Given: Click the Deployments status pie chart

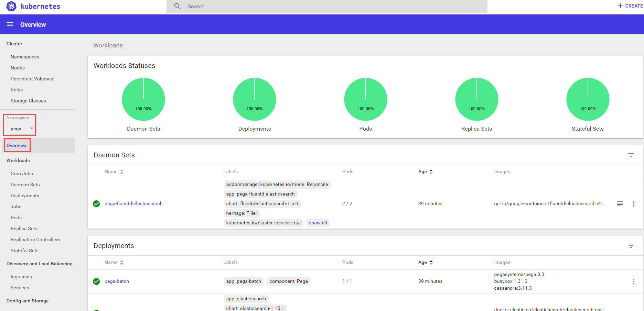Looking at the screenshot, I should coord(255,99).
